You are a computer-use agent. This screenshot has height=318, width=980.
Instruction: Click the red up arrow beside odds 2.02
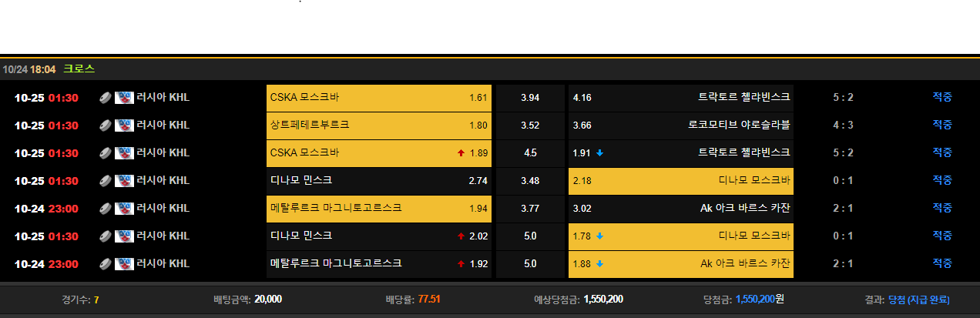point(461,236)
